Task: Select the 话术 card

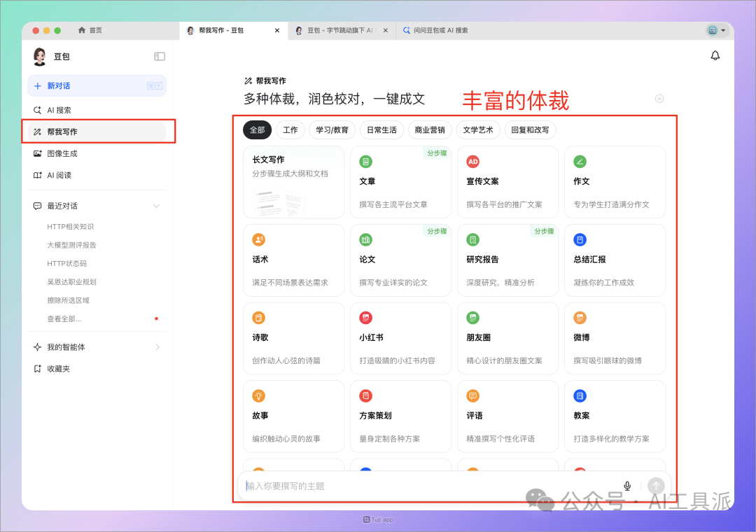Action: pos(293,260)
